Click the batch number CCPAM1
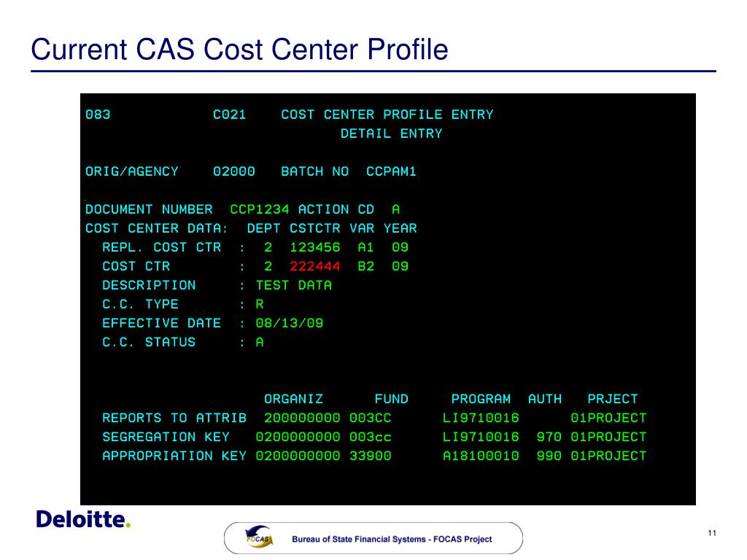Image resolution: width=747 pixels, height=560 pixels. [x=391, y=171]
